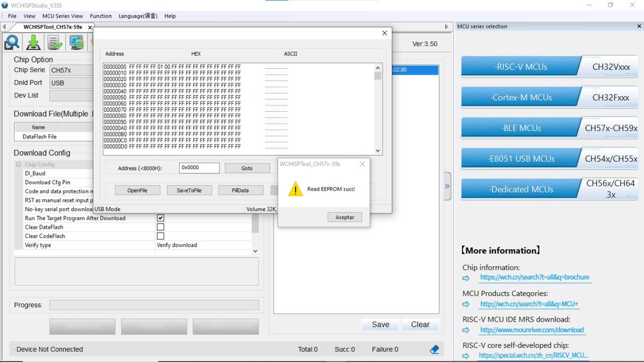Open the Chip Serie dropdown showing CH57x
Viewport: 644px width, 362px height.
[x=71, y=70]
